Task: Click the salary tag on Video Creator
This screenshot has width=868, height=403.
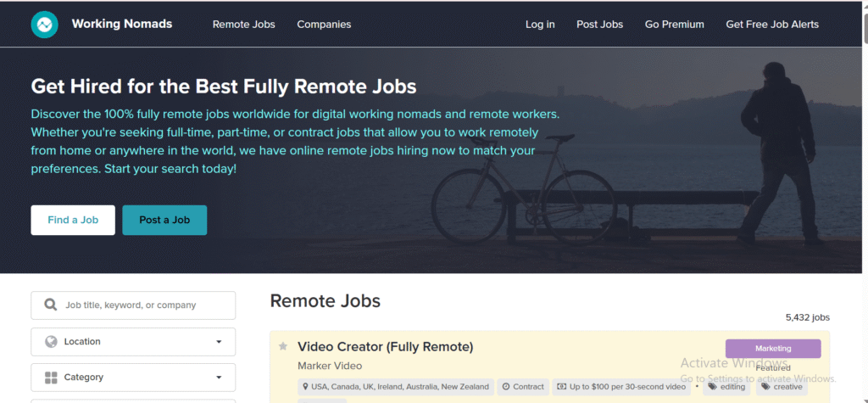Action: (x=620, y=387)
